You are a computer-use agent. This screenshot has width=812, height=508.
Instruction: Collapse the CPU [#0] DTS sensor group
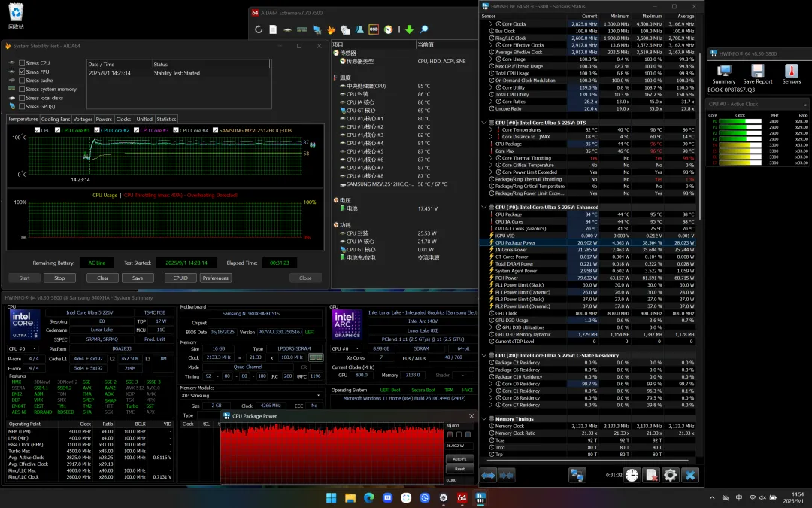pyautogui.click(x=484, y=123)
